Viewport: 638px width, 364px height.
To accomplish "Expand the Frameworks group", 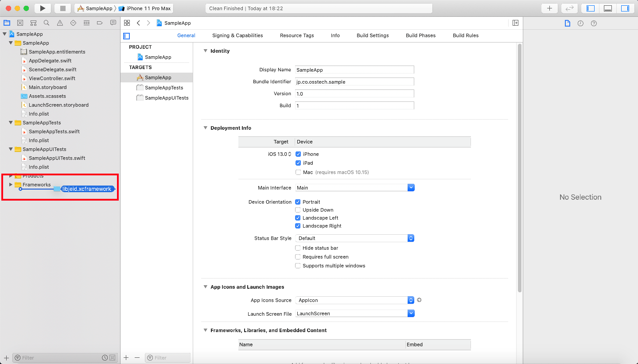I will coord(11,185).
